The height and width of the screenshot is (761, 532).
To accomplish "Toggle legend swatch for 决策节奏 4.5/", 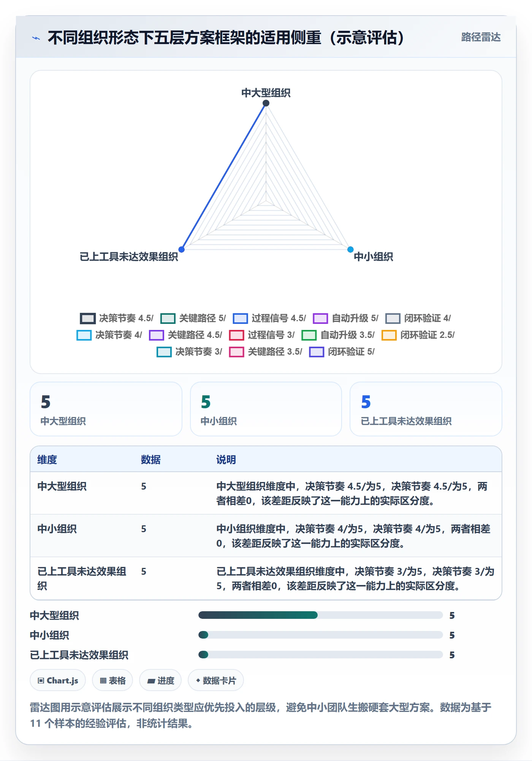I will (87, 318).
